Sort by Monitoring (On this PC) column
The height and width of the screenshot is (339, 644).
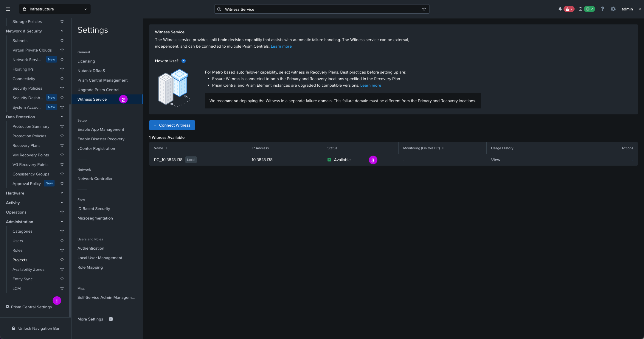coord(423,148)
